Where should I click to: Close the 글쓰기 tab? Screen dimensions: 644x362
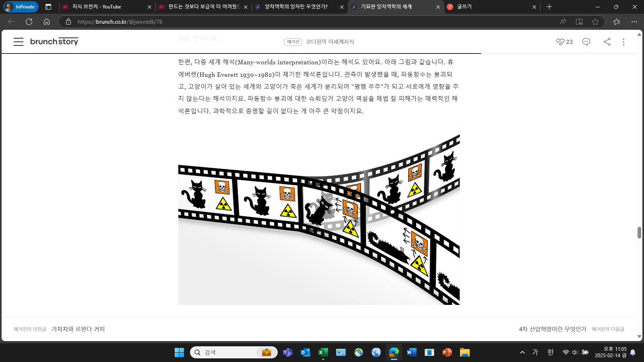pos(534,7)
